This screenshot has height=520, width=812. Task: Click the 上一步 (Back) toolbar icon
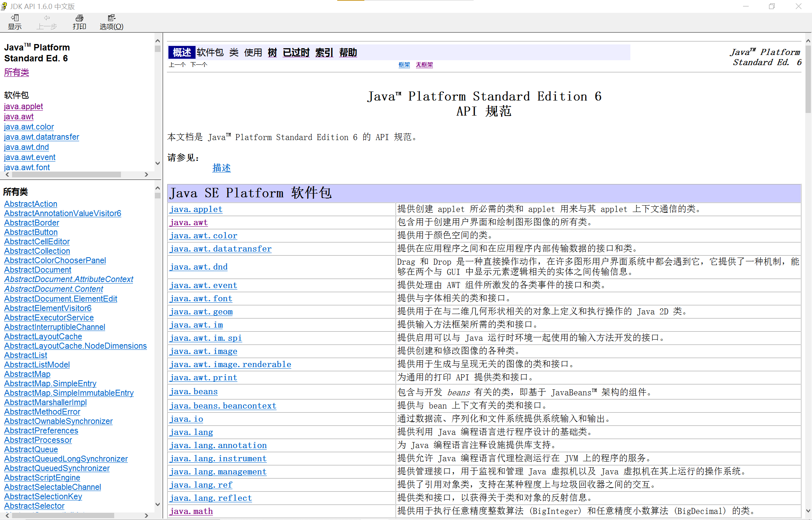pos(47,22)
